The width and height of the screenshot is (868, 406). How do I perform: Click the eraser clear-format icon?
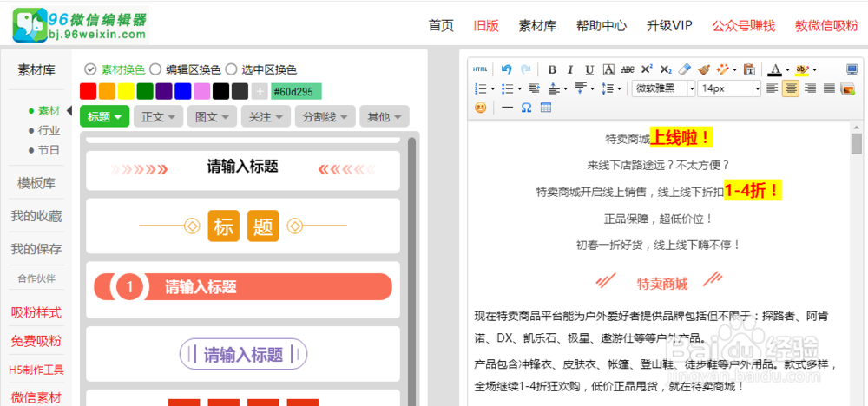pyautogui.click(x=685, y=69)
